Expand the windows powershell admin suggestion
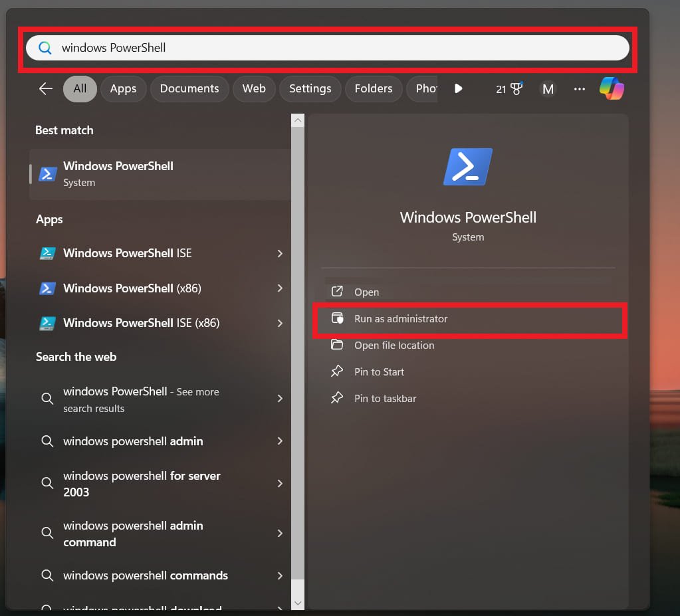Viewport: 680px width, 616px height. coord(132,441)
